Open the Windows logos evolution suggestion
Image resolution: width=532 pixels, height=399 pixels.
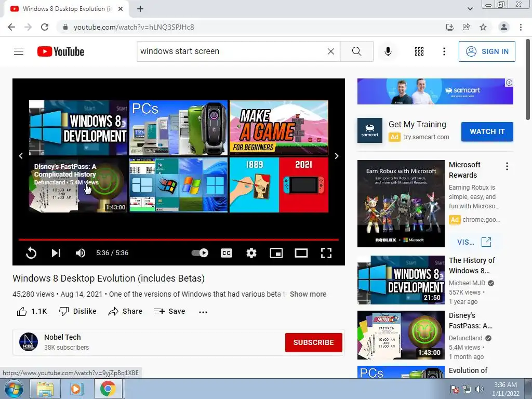point(179,185)
